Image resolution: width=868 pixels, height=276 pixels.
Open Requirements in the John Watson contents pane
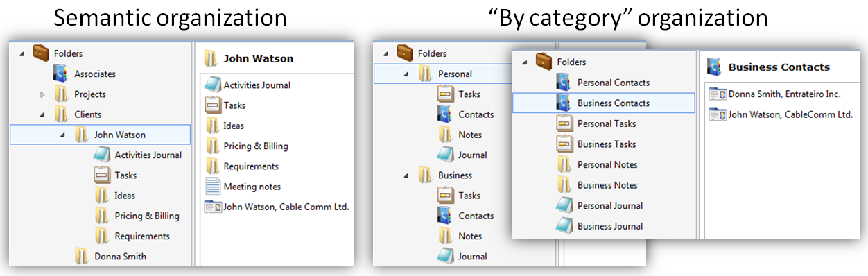click(251, 166)
